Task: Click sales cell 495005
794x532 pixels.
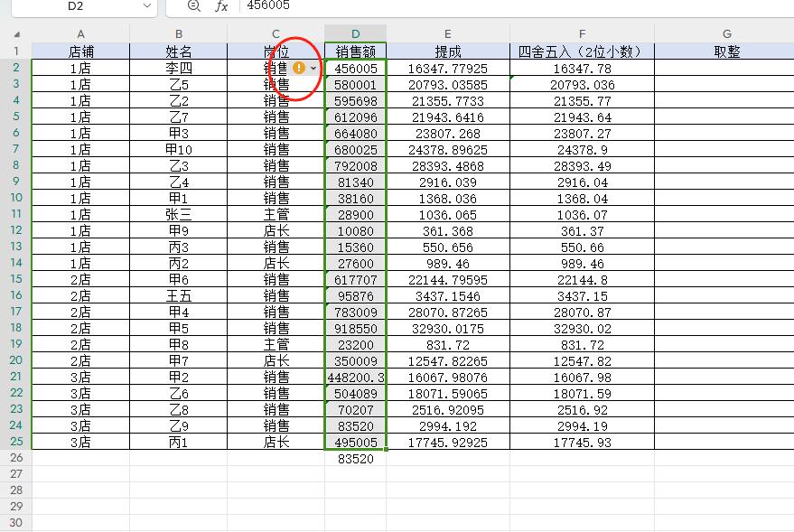Action: click(356, 442)
